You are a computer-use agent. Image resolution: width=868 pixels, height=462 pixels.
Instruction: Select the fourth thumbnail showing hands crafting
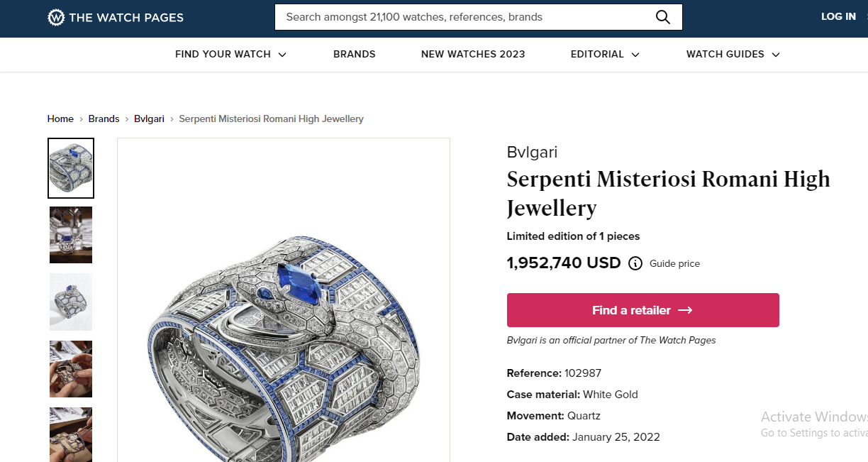coord(71,368)
